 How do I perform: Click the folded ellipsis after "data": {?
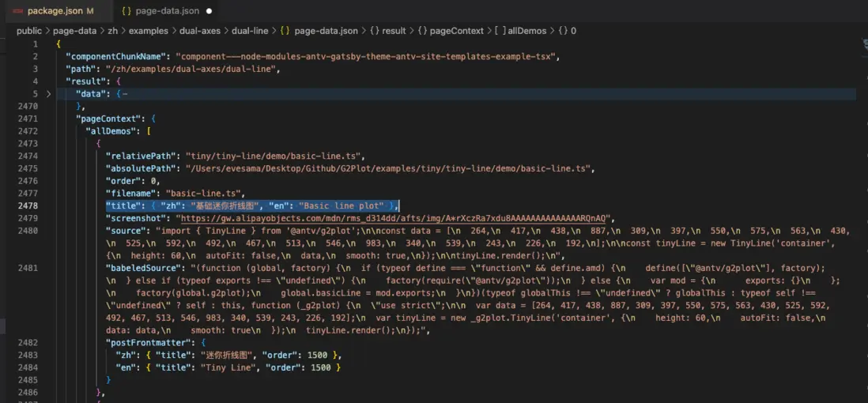tap(125, 93)
